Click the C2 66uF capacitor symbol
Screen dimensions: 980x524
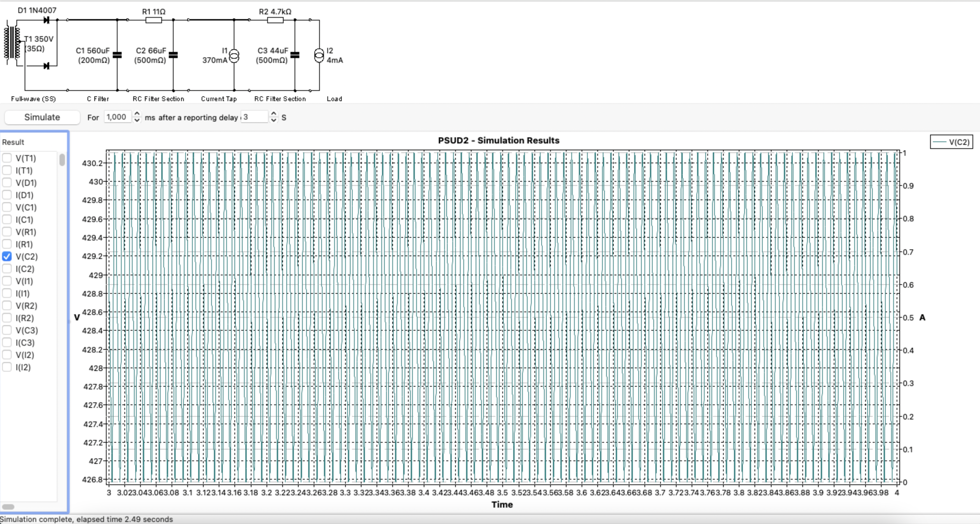click(173, 55)
